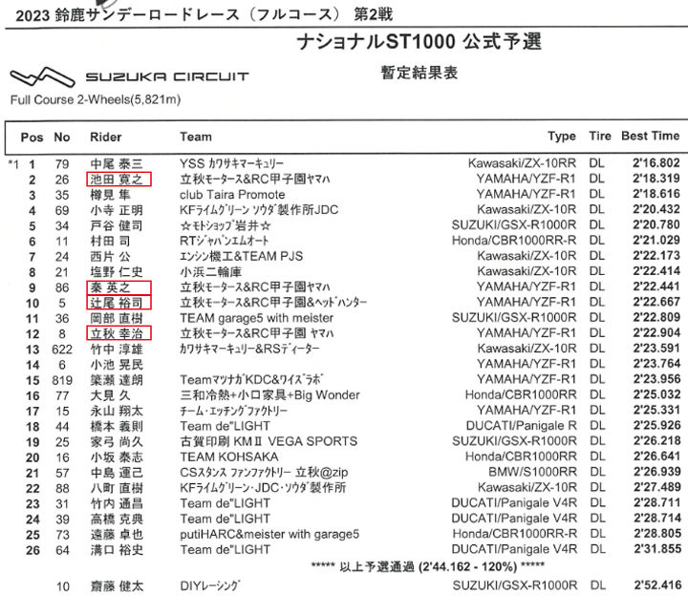
Task: Click team CSスタンス ファンファクトリー 立秋@zip
Action: point(264,473)
